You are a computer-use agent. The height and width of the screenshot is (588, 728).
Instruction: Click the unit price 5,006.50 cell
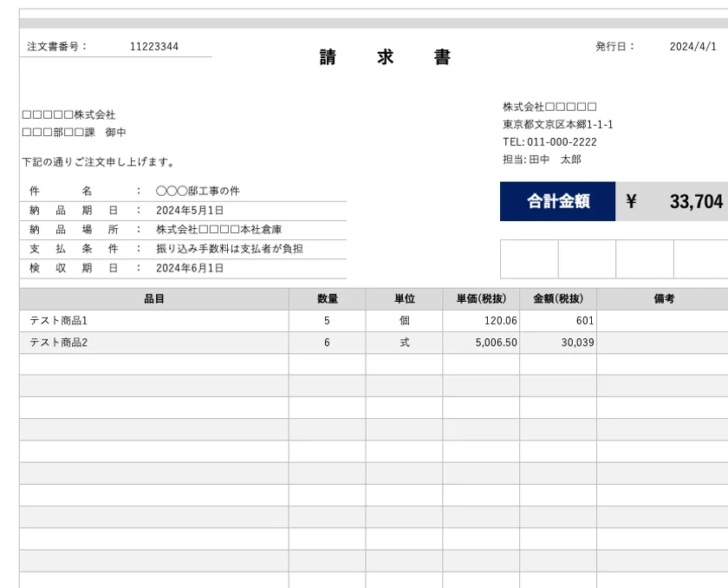481,343
